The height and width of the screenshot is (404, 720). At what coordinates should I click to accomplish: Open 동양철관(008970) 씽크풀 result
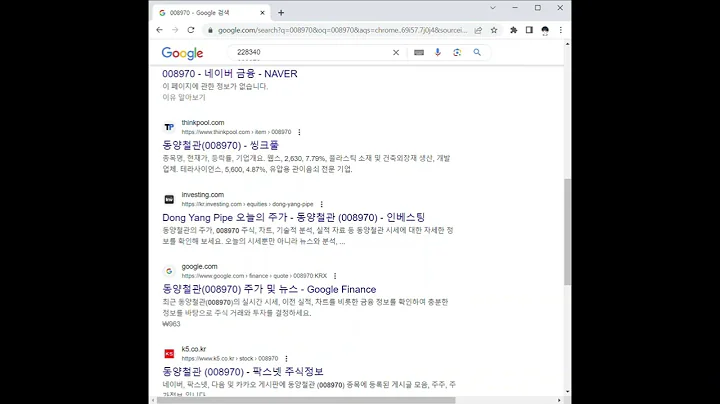click(220, 146)
